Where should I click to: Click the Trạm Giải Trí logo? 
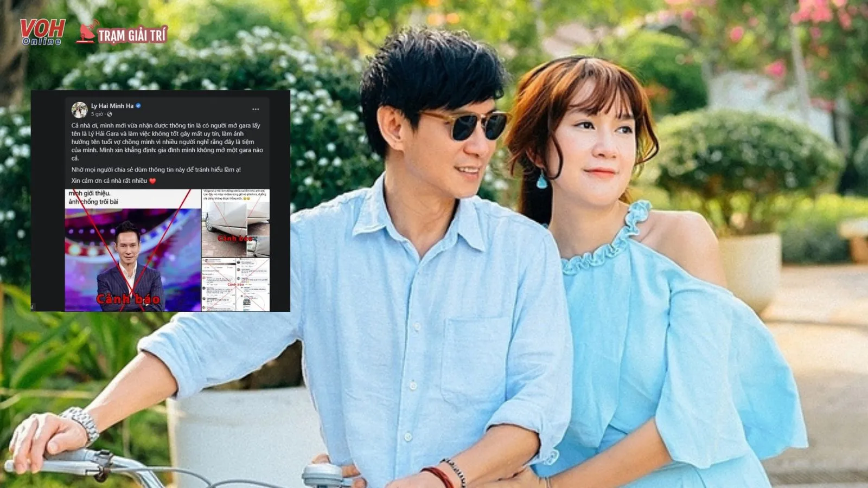pyautogui.click(x=122, y=33)
